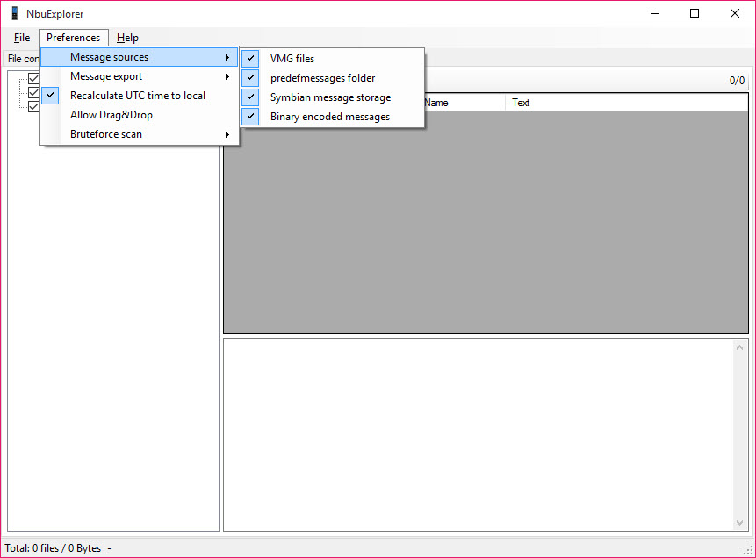Open the Bruteforce scan submenu
The width and height of the screenshot is (756, 558).
(x=140, y=134)
